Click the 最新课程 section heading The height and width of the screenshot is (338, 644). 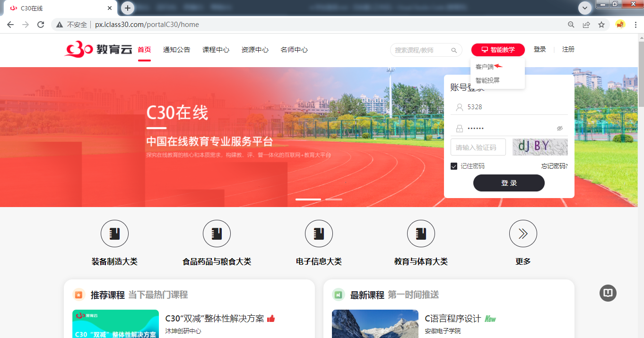[x=367, y=295]
